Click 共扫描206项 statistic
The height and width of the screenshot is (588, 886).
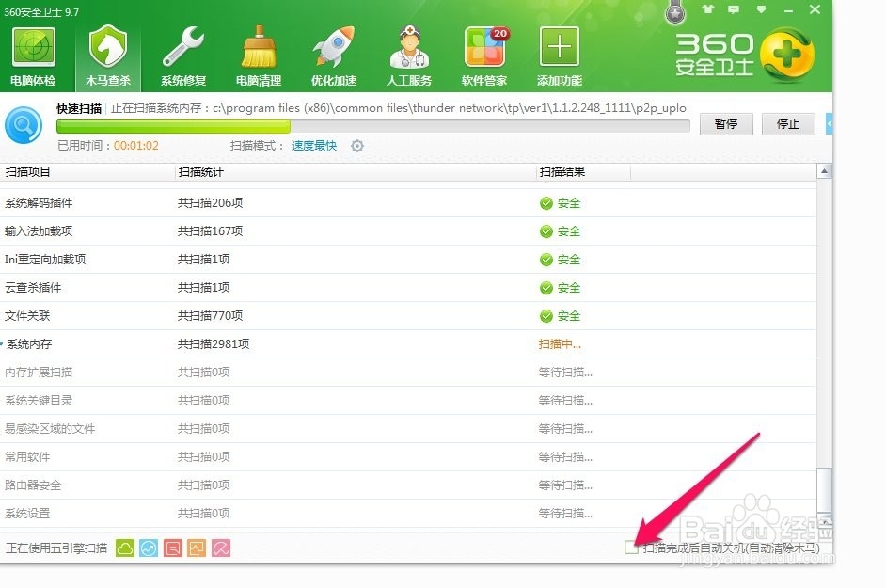[x=210, y=203]
